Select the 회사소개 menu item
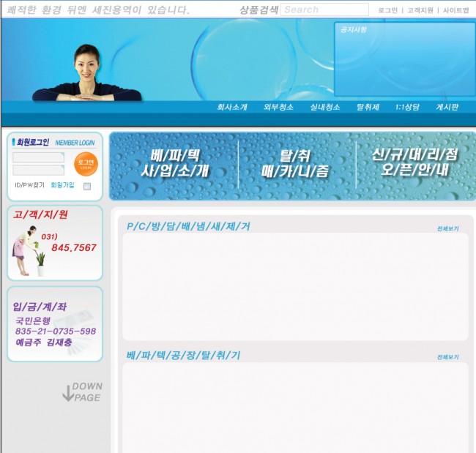476x453 pixels. [232, 107]
